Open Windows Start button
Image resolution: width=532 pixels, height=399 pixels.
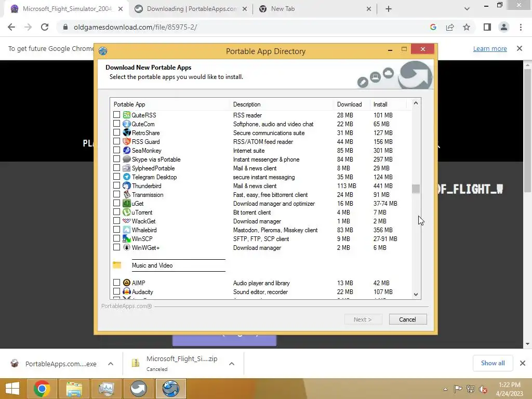(x=12, y=389)
